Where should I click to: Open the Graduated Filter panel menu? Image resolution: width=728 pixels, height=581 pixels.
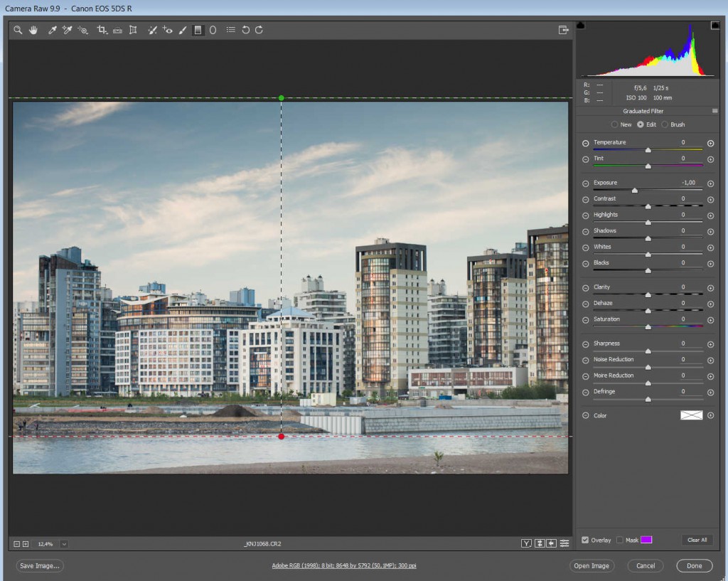click(714, 111)
